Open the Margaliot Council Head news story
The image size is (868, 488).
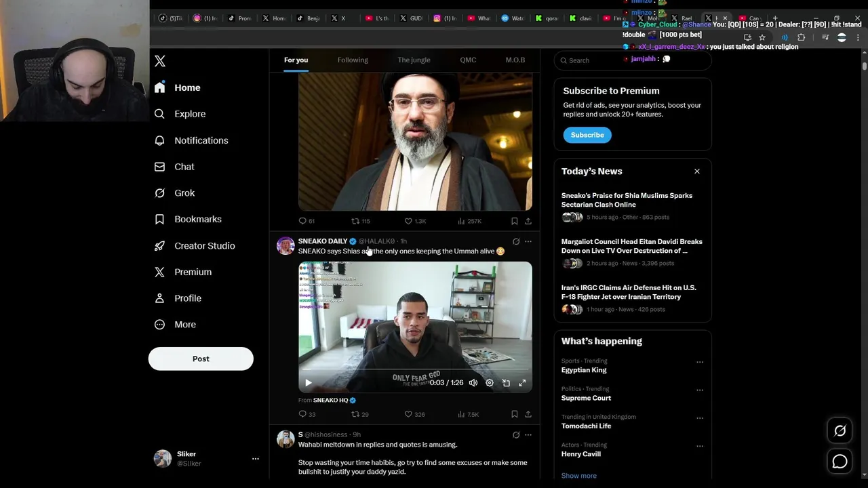(x=633, y=252)
